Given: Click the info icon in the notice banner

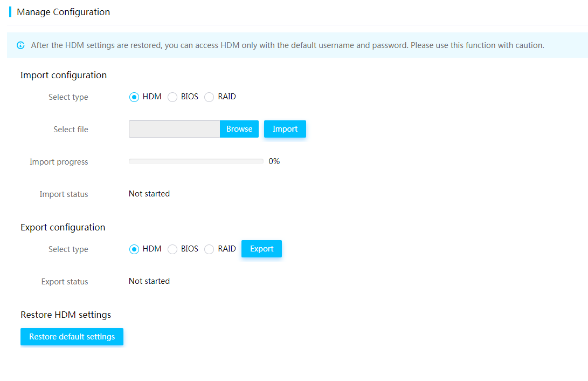Looking at the screenshot, I should 20,45.
